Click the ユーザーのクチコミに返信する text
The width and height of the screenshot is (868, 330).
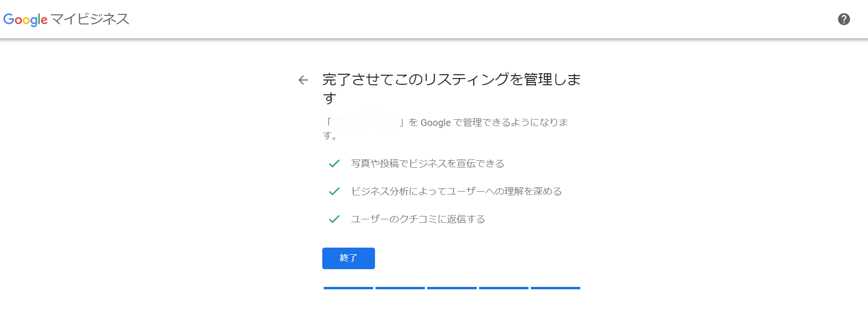[418, 219]
